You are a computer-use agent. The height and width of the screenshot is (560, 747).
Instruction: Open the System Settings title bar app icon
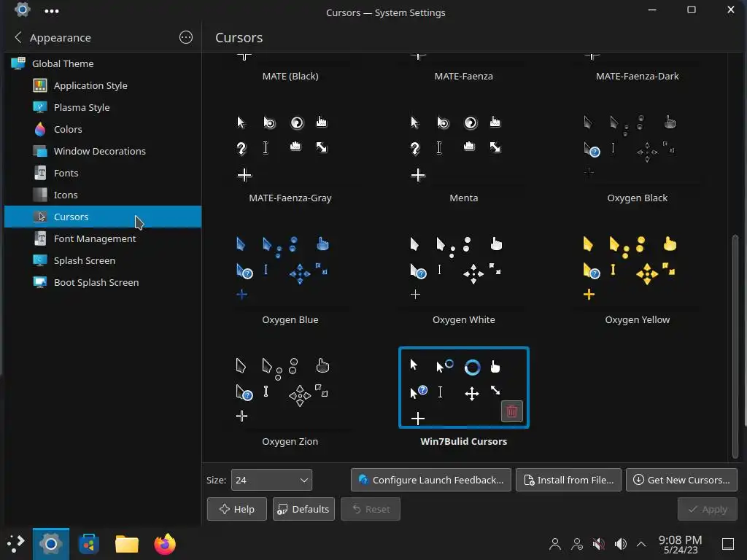click(22, 9)
